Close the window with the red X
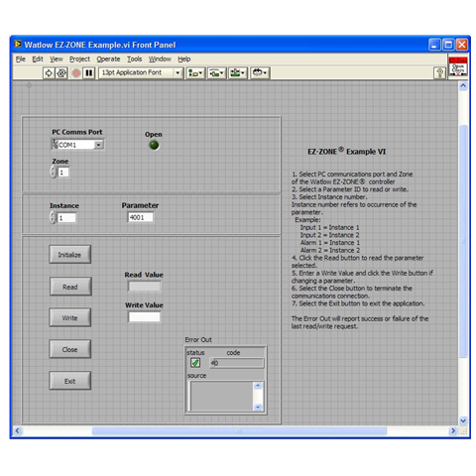Viewport: 476px width, 476px height. [x=462, y=45]
